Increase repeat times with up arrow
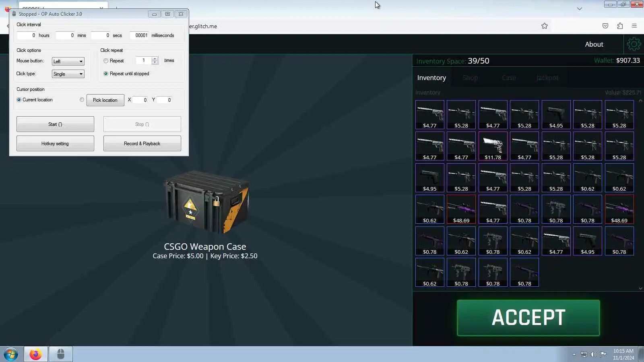The height and width of the screenshot is (362, 644). click(155, 59)
